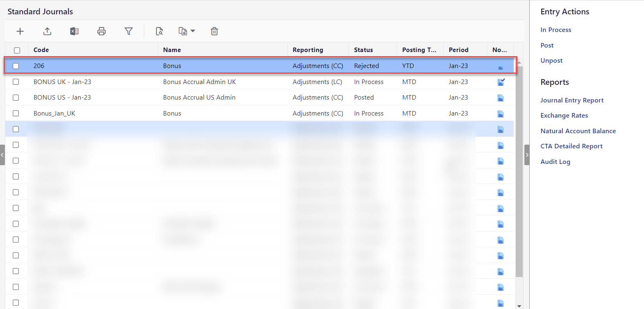The width and height of the screenshot is (644, 309).
Task: Open the filter funnel tool
Action: coord(129,31)
